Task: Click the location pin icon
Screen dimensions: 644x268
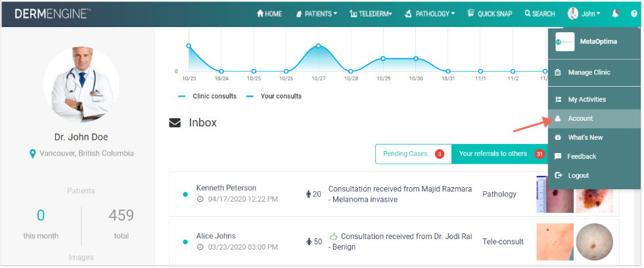Action: pos(33,154)
